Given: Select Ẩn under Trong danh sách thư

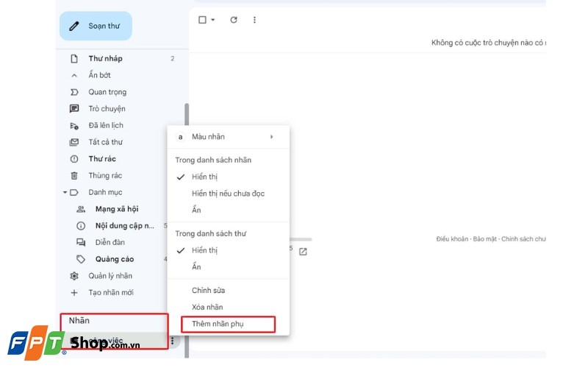Looking at the screenshot, I should coord(228,266).
